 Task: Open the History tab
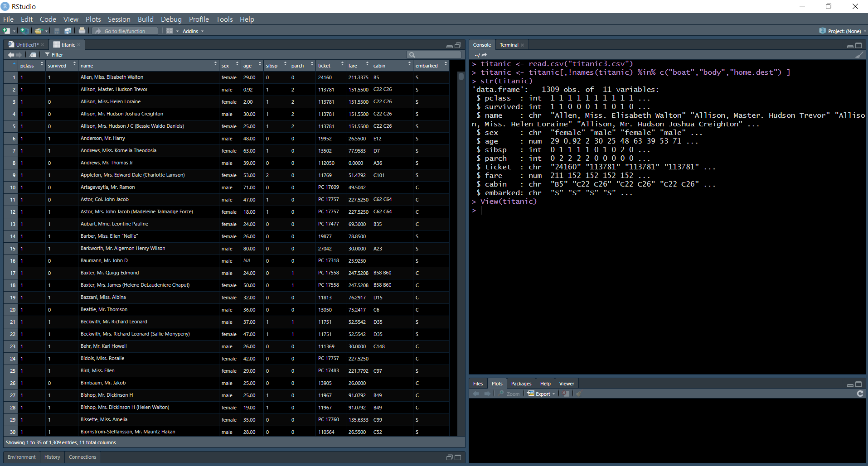(x=52, y=457)
